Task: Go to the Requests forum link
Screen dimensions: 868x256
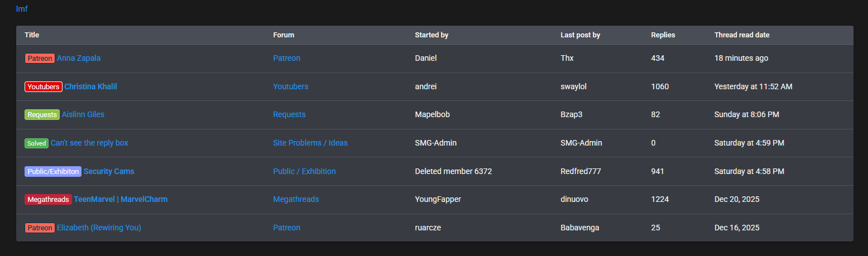Action: [x=289, y=114]
